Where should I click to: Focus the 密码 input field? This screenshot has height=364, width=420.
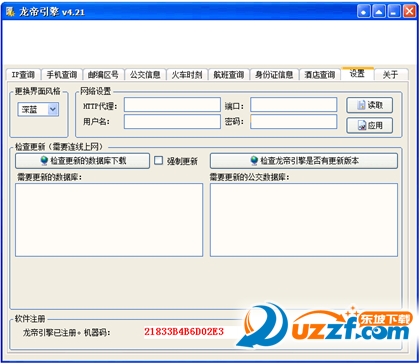(294, 122)
